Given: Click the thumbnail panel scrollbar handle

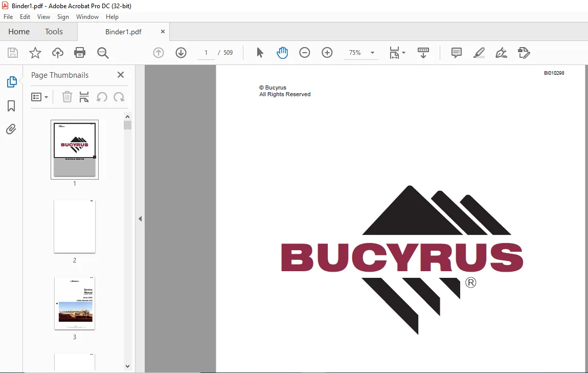Looking at the screenshot, I should click(127, 125).
